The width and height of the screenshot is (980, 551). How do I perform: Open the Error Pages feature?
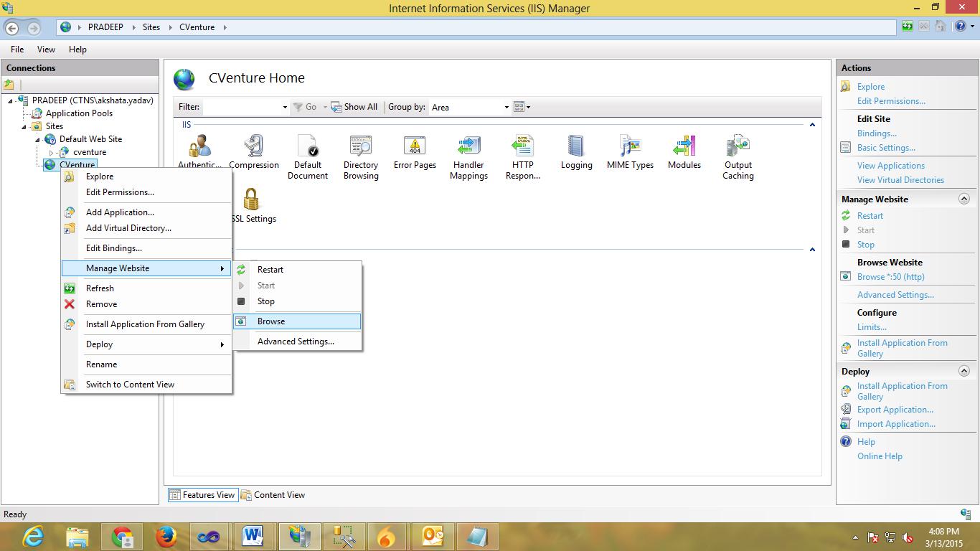(x=415, y=153)
